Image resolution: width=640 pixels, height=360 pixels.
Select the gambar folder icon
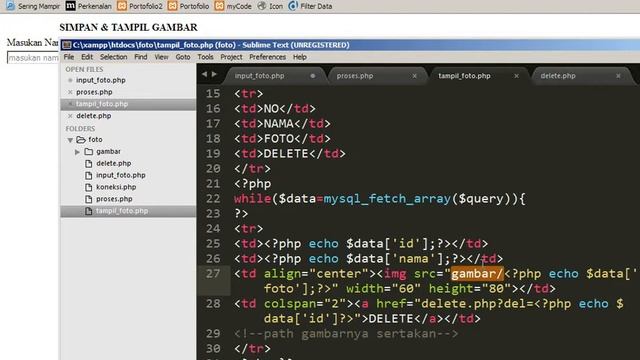click(x=89, y=151)
